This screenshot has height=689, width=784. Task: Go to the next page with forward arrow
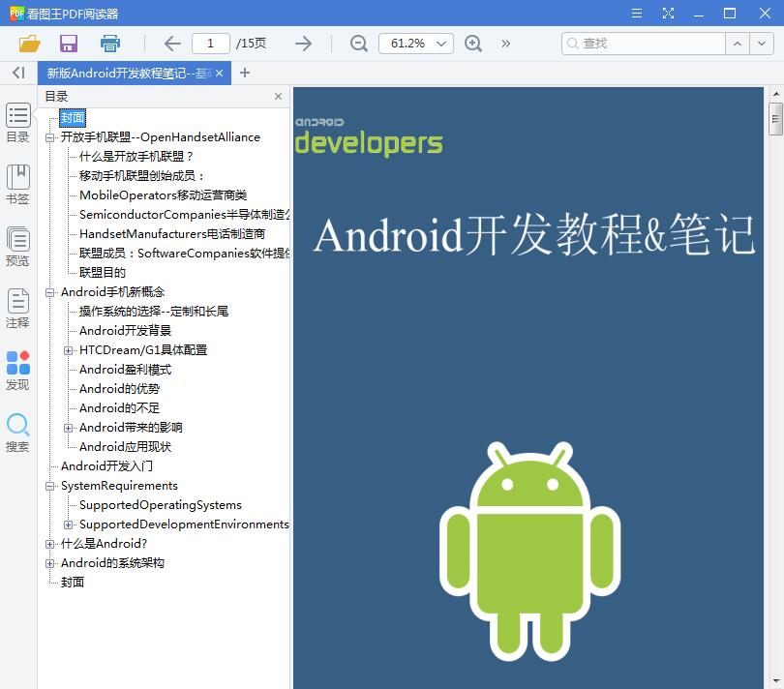point(303,43)
